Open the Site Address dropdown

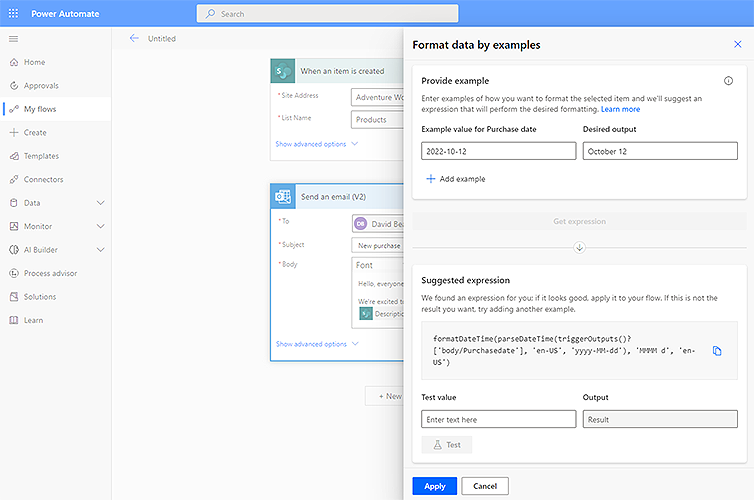point(377,97)
